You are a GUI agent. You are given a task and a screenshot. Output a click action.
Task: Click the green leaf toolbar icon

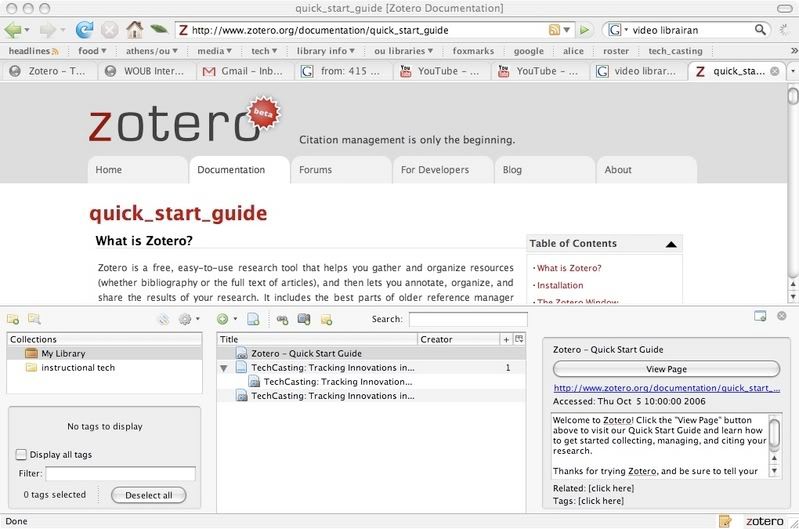coord(159,29)
